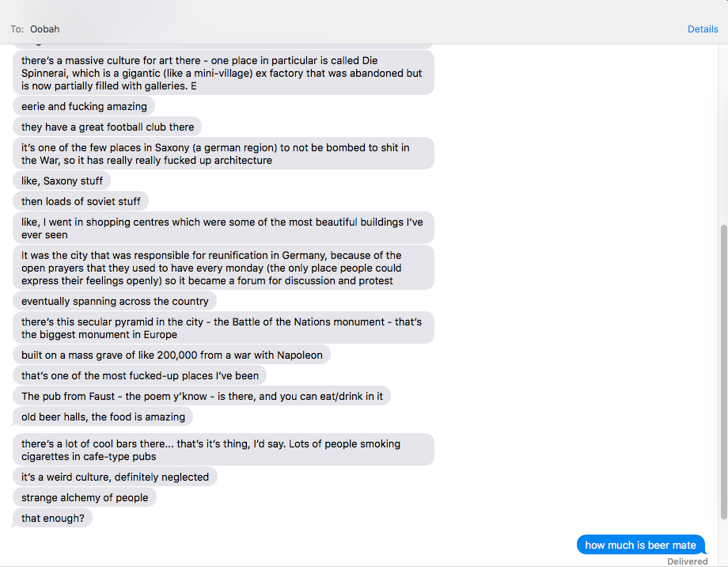Click 'then loads of soviet stuff' message
Screen dimensions: 728x567
81,201
